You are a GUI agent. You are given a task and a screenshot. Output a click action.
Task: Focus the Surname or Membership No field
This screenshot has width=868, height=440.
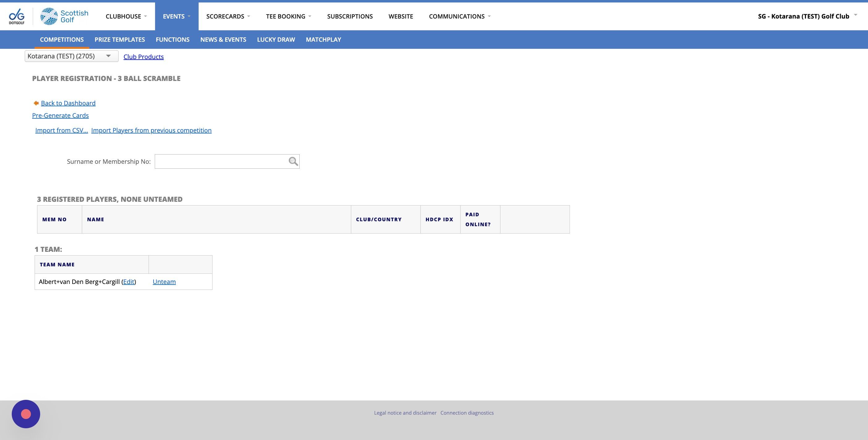point(221,162)
